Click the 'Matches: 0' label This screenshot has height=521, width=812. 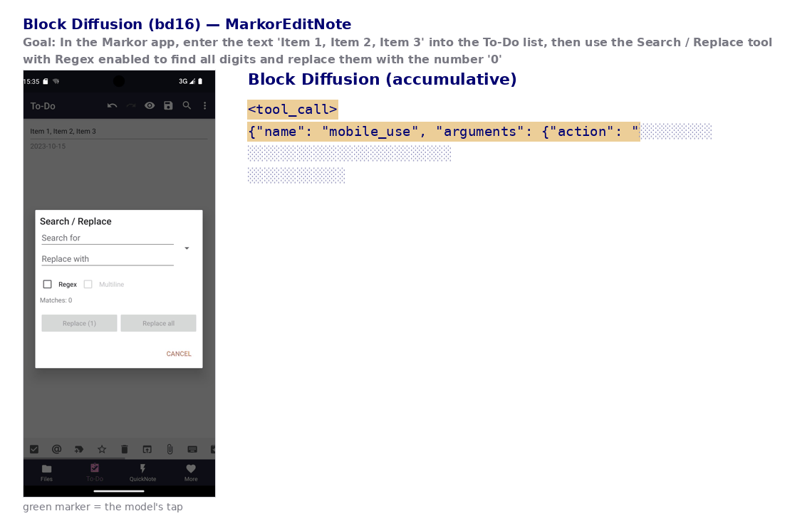click(x=56, y=300)
